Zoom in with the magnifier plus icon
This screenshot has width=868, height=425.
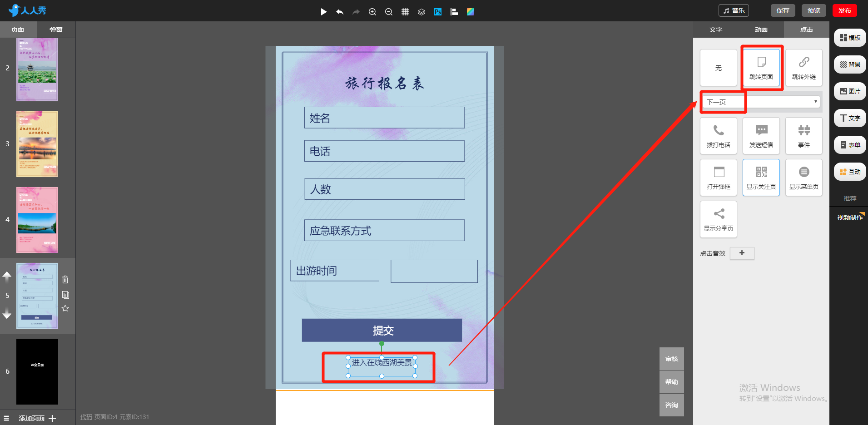(x=372, y=12)
